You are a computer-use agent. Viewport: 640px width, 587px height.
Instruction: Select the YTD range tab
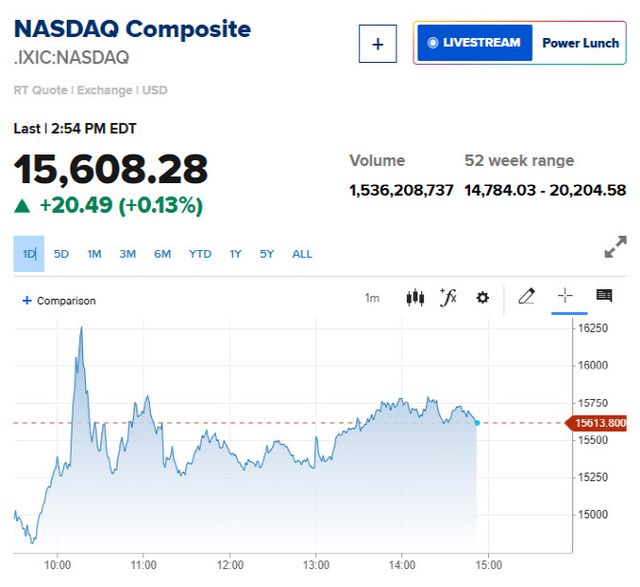tap(200, 254)
